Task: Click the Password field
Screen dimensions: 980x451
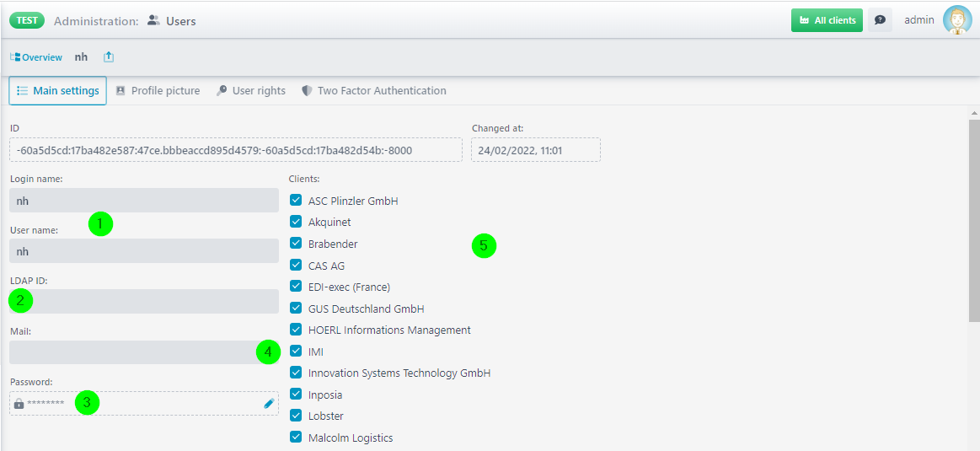Action: pyautogui.click(x=144, y=404)
